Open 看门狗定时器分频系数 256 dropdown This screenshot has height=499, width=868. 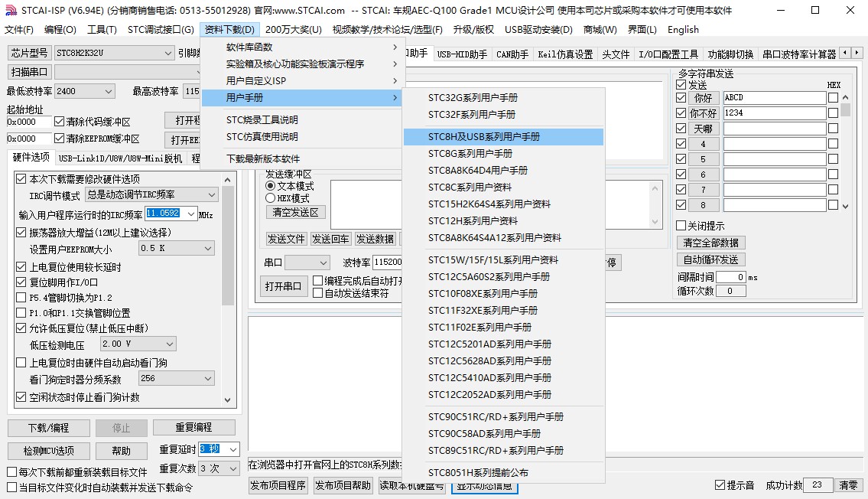[x=176, y=379]
